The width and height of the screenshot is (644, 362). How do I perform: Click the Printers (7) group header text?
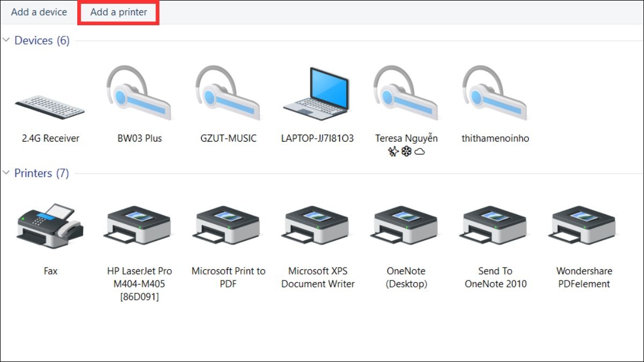41,173
